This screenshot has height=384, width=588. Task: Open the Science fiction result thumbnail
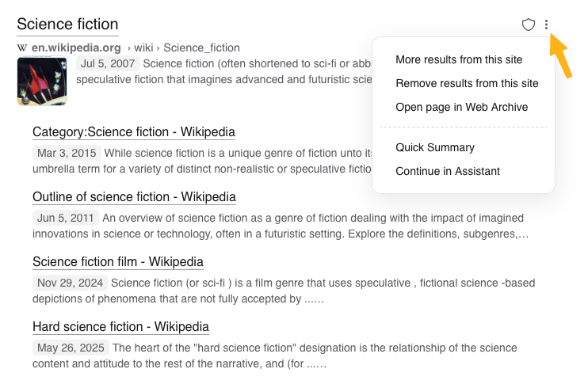point(41,81)
